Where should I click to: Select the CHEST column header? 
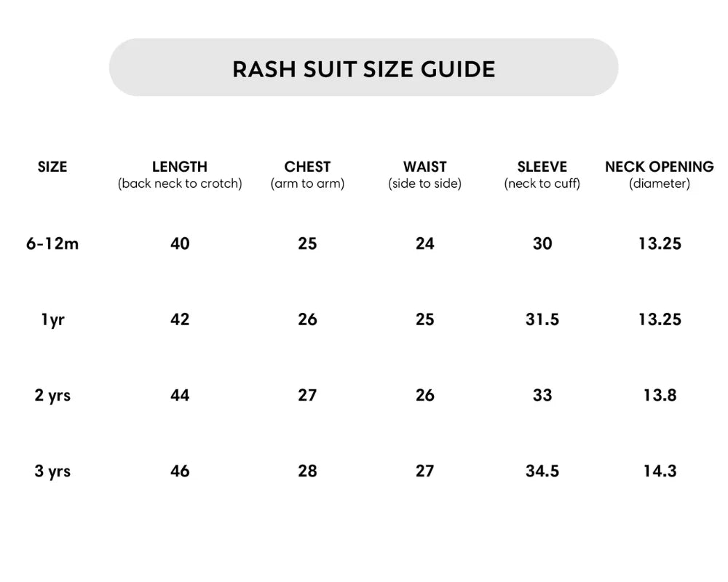307,167
